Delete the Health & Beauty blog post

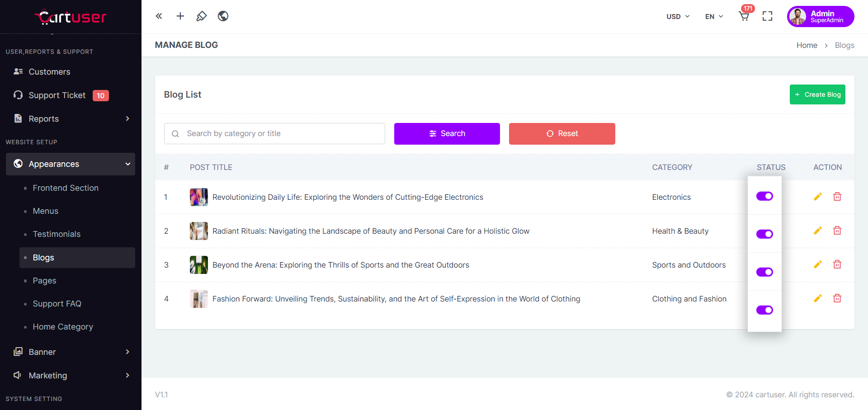pyautogui.click(x=837, y=231)
